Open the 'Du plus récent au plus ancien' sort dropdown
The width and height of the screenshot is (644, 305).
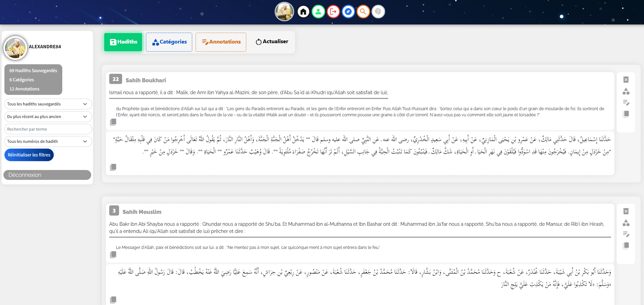48,117
